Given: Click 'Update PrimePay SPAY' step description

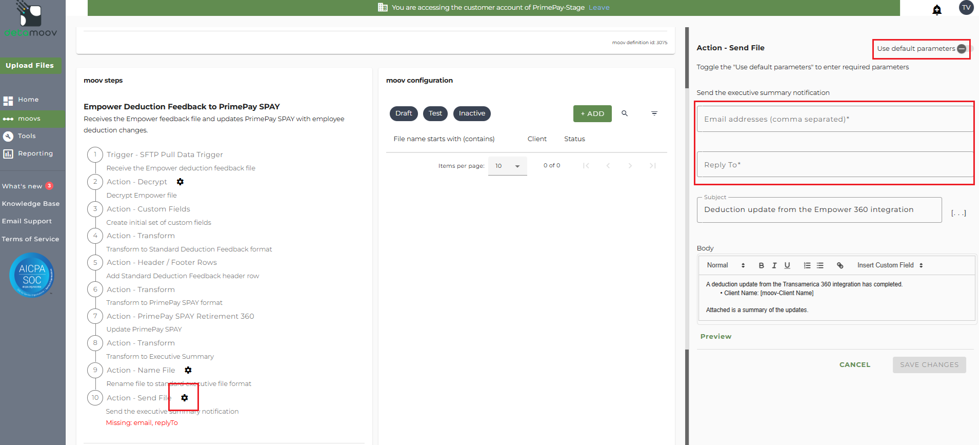Looking at the screenshot, I should [x=144, y=330].
